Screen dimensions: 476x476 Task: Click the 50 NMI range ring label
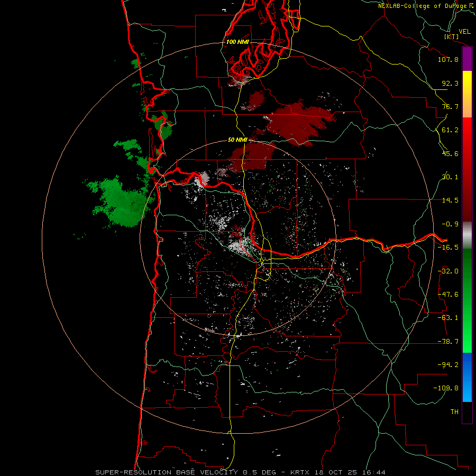[237, 140]
